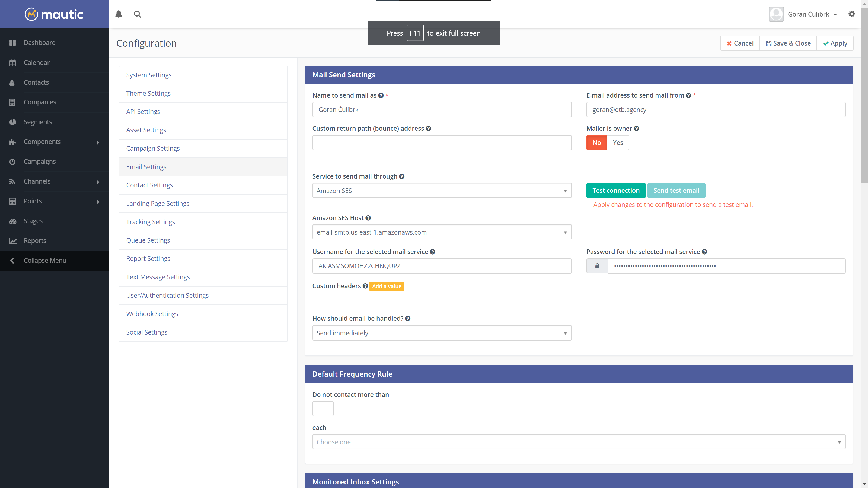Open Amazon SES Host dropdown

point(442,232)
